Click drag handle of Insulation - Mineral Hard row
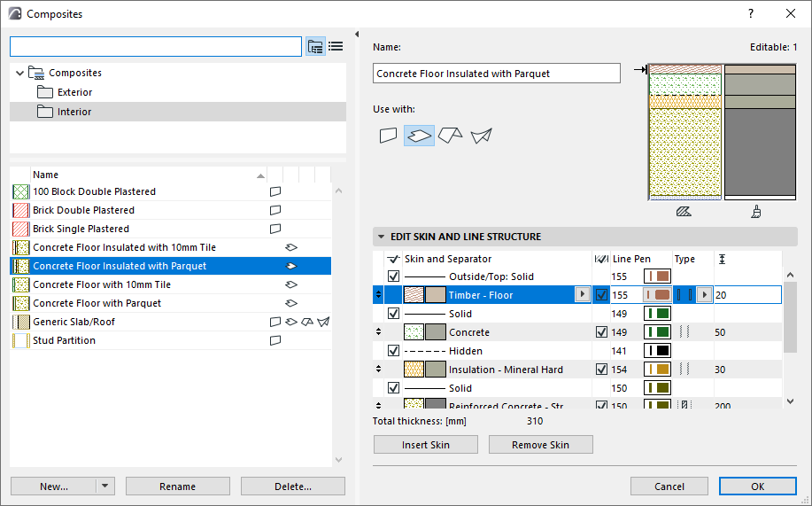The image size is (812, 506). click(379, 370)
